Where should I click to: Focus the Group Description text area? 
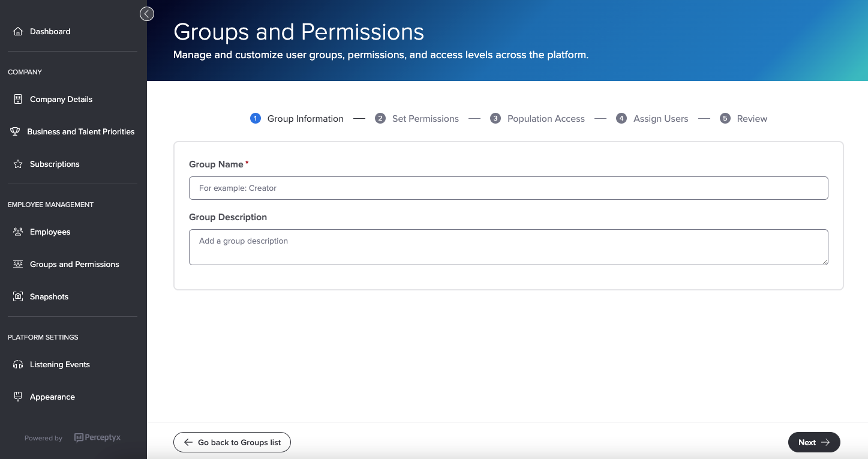[x=509, y=247]
